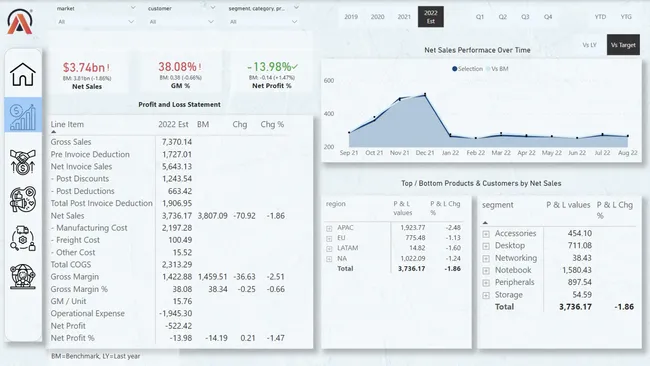
Task: Expand the EU region row
Action: coord(329,239)
